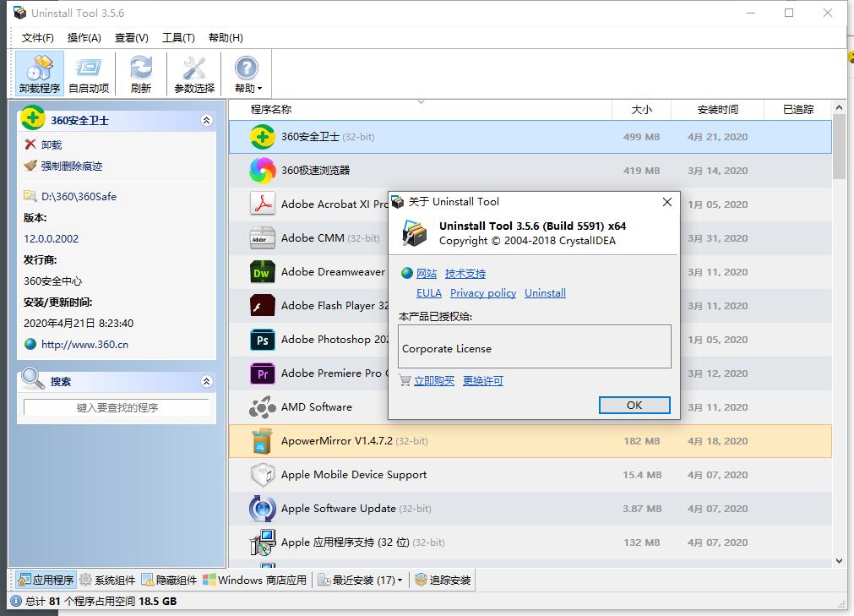The height and width of the screenshot is (616, 854).
Task: Open the 查看(V) menu
Action: (x=131, y=37)
